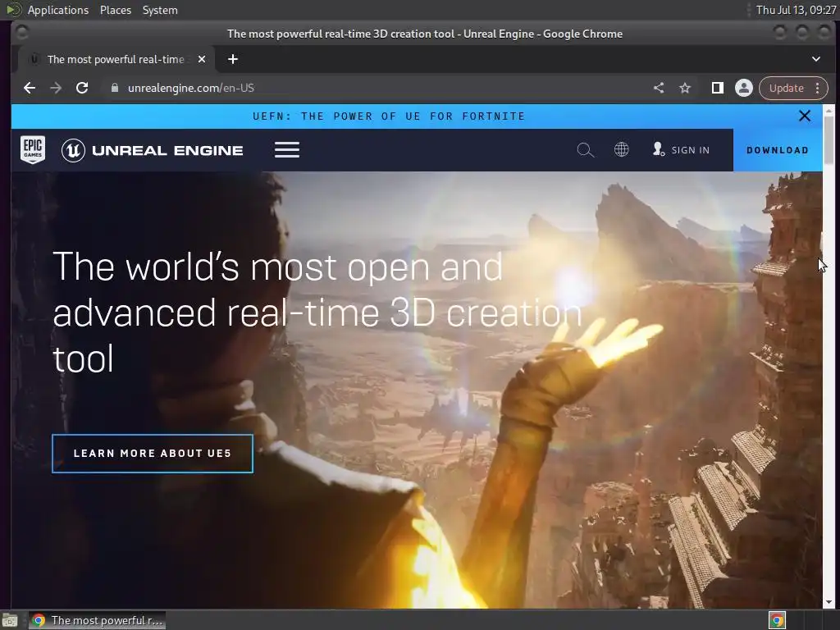Focus the unrealengine.com address bar
The height and width of the screenshot is (630, 840).
pos(375,88)
